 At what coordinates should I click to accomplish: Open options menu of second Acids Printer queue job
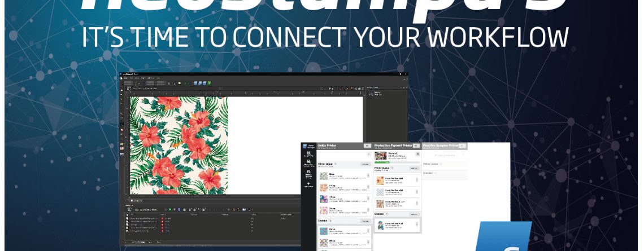pos(368,187)
